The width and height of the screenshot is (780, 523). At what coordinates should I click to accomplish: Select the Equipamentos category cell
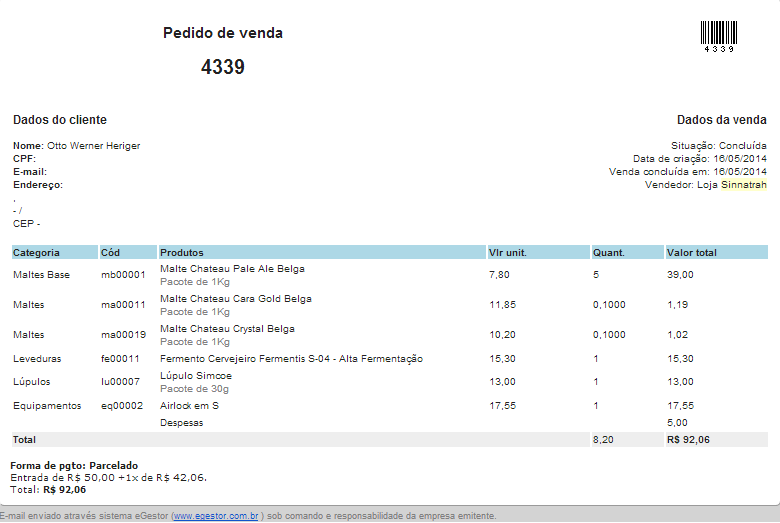47,406
